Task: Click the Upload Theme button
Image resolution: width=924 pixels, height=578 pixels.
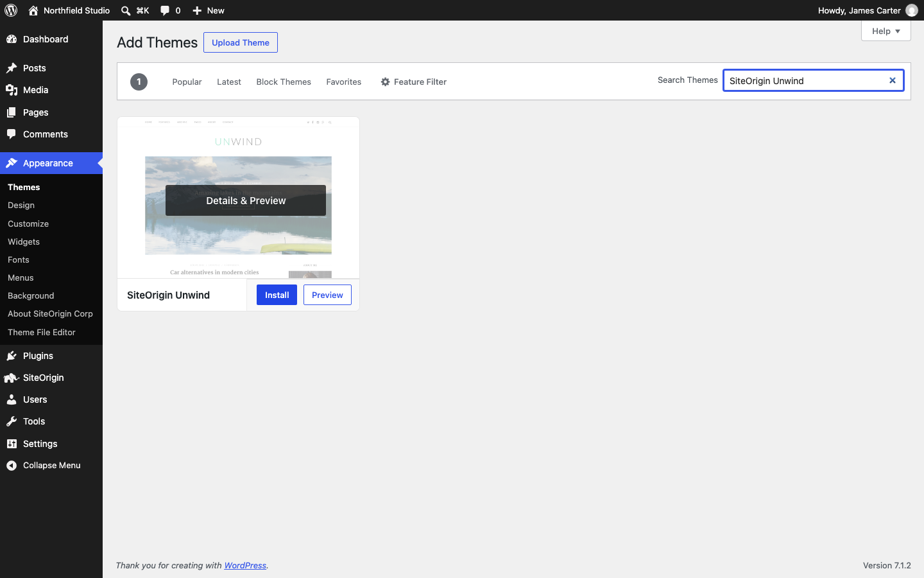Action: tap(241, 42)
